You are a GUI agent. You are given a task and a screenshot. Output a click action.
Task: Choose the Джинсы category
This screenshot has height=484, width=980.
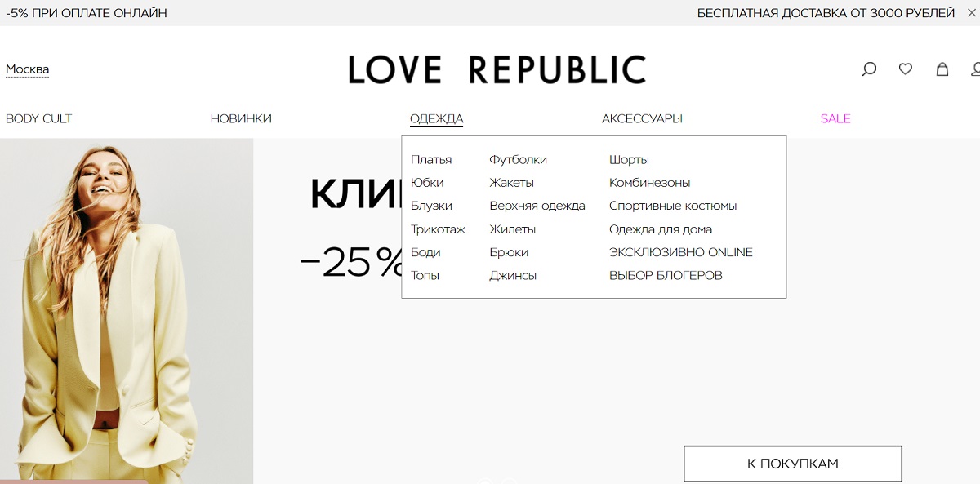(x=513, y=276)
